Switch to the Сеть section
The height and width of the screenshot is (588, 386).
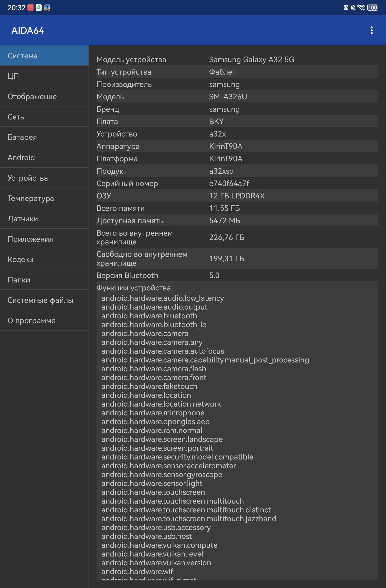(44, 117)
